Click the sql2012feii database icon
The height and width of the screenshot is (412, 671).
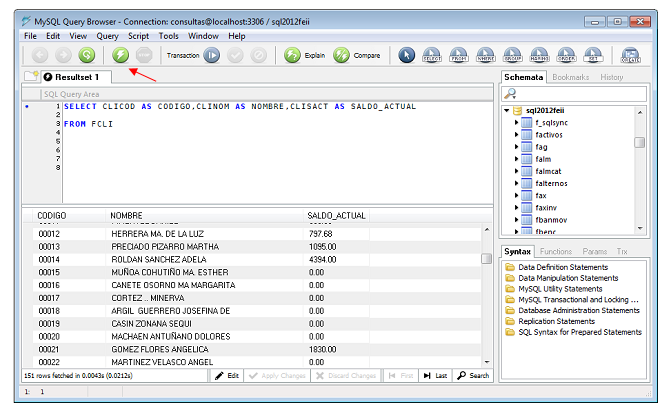518,110
